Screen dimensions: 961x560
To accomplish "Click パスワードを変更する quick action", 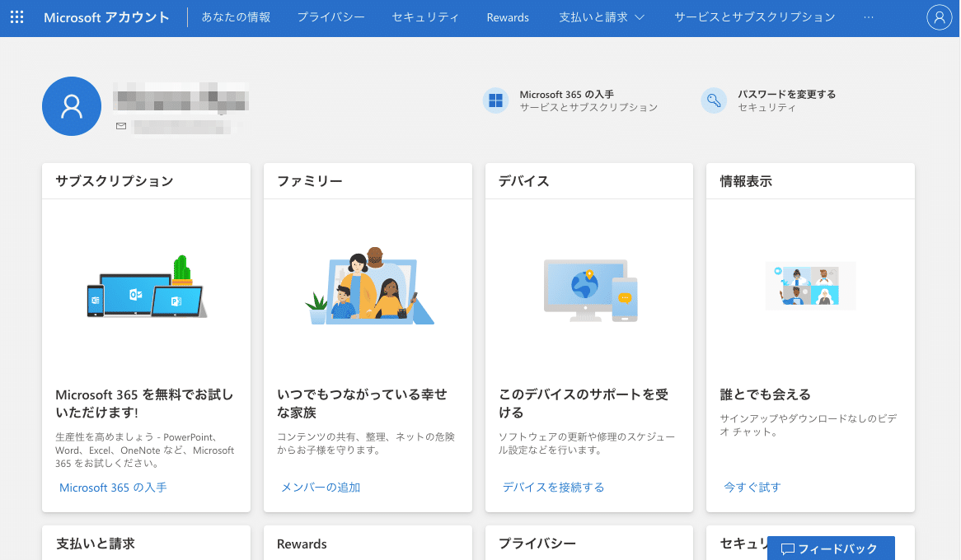I will (769, 100).
